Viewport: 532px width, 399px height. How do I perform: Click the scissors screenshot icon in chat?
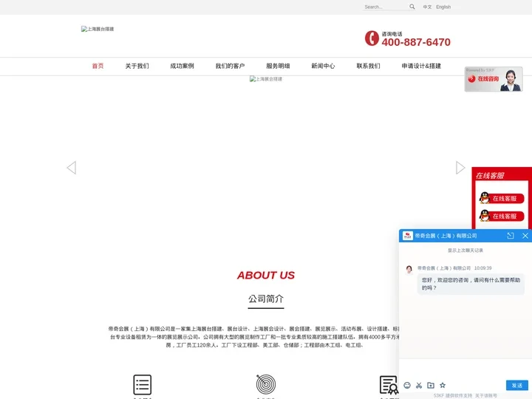pos(419,385)
